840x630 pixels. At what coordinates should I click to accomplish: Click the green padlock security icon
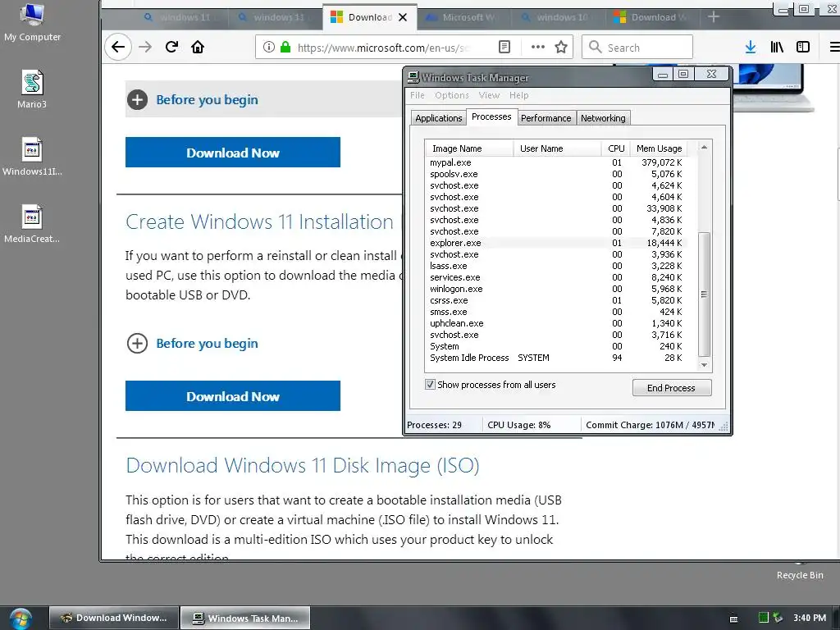click(285, 47)
